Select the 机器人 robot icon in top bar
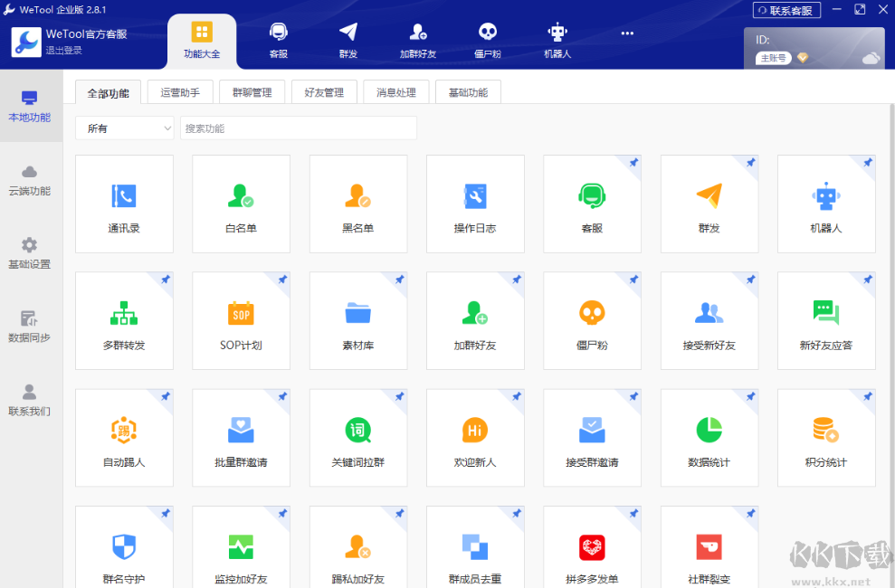895x588 pixels. click(557, 38)
